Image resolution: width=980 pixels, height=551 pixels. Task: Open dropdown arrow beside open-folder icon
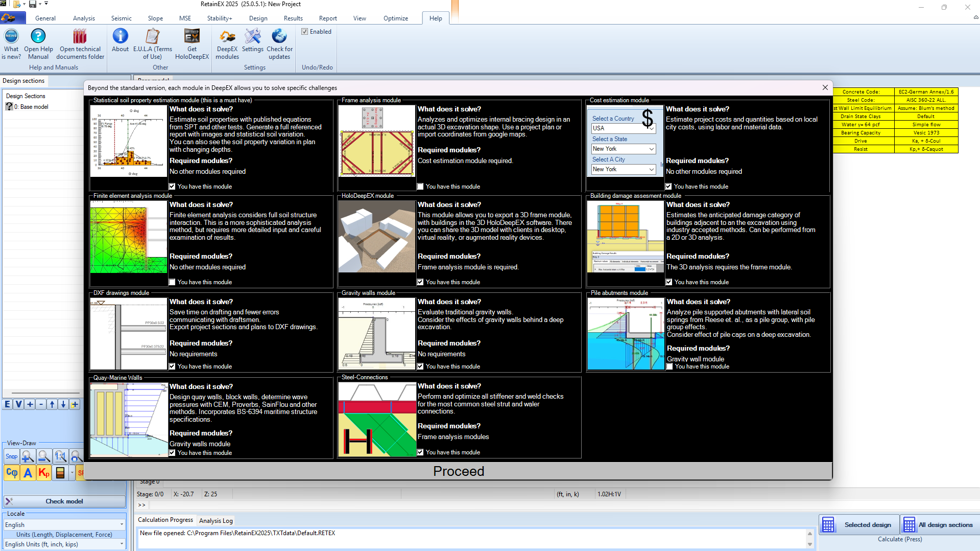point(24,4)
